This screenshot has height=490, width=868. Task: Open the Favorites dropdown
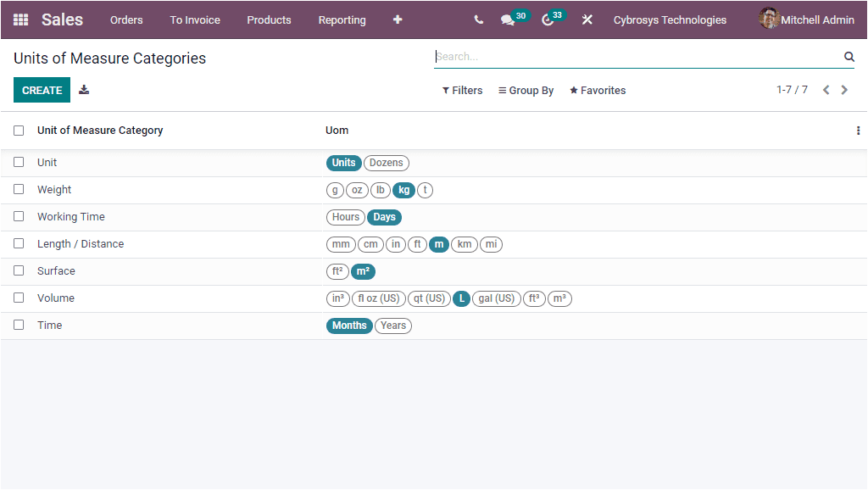tap(597, 90)
